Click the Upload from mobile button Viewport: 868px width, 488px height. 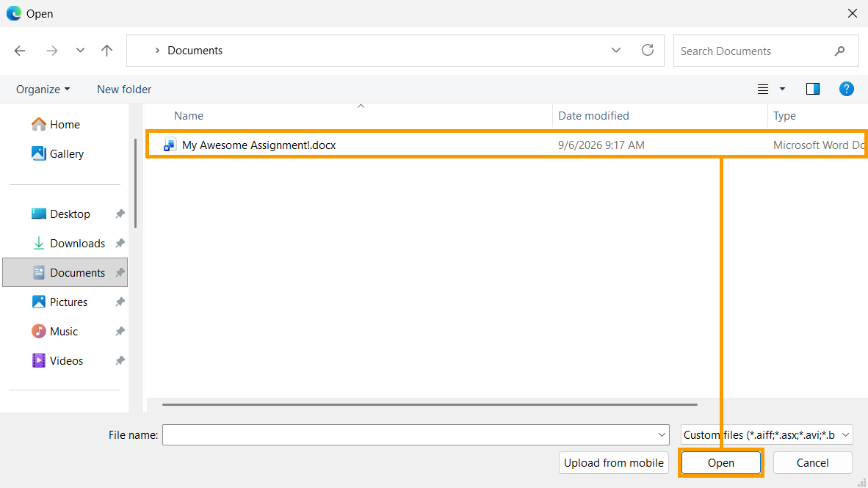tap(613, 462)
